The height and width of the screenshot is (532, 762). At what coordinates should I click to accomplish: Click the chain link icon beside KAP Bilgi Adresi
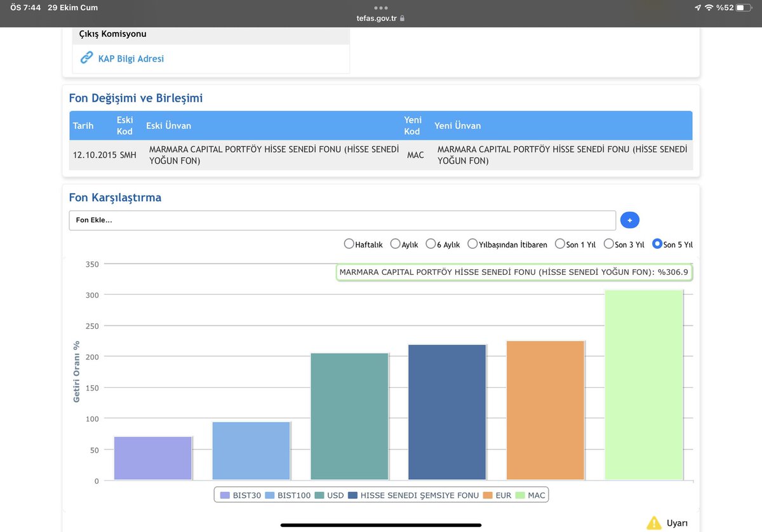86,58
